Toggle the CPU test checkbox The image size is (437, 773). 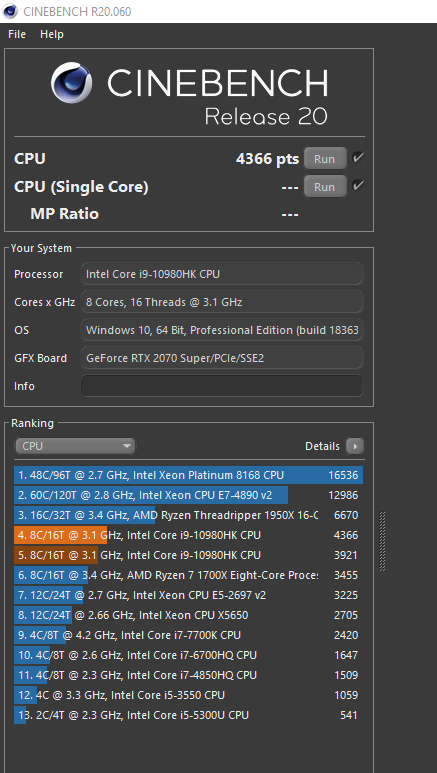358,158
